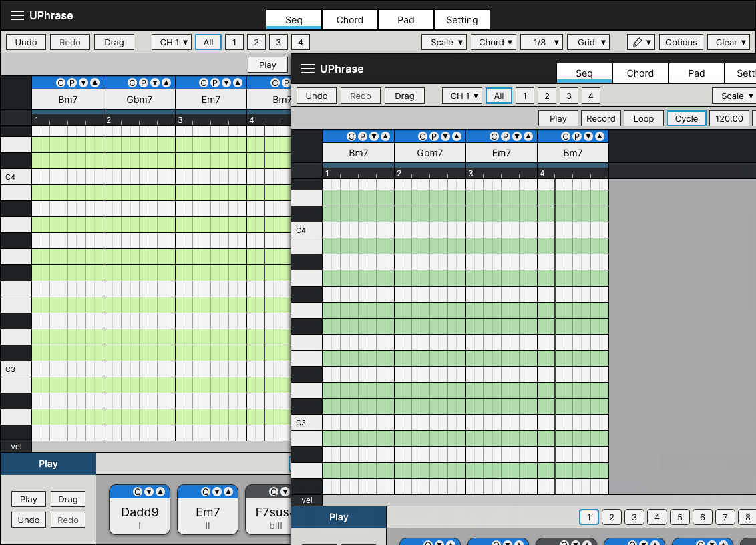The image size is (756, 545).
Task: Select pattern page 5 in the front window
Action: 680,517
